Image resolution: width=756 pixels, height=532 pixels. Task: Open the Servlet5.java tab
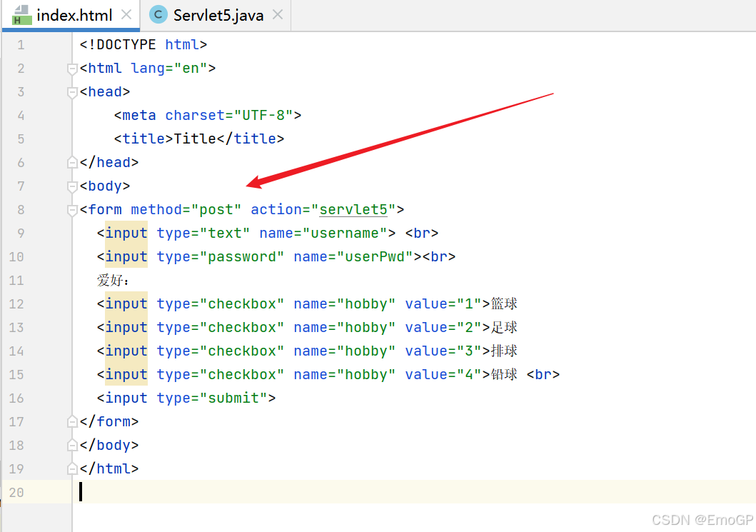(218, 16)
